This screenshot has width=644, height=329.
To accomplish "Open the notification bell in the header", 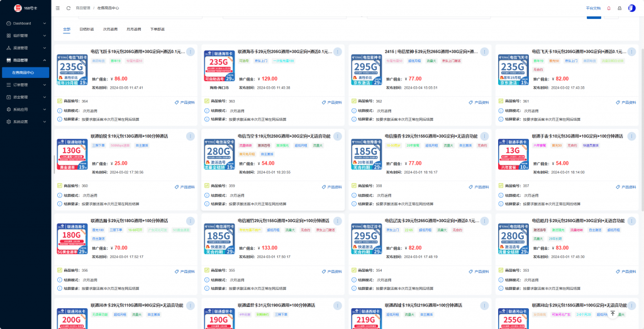I will click(608, 8).
